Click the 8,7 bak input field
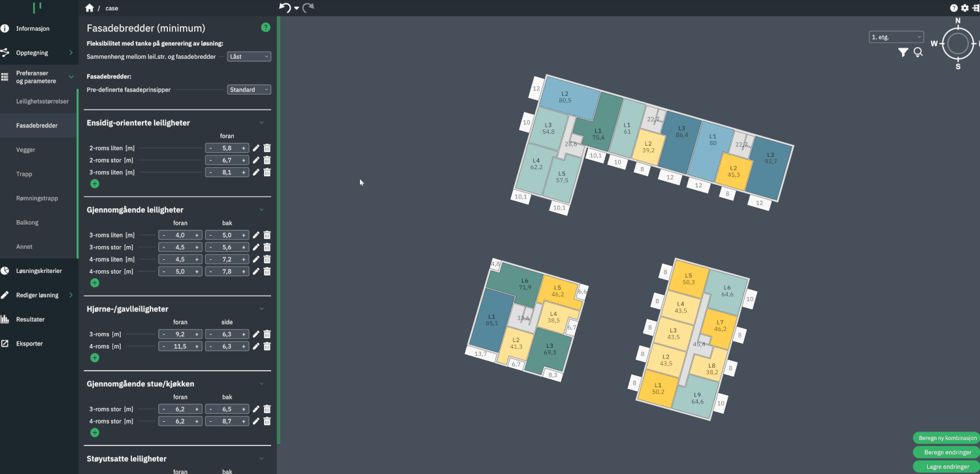The height and width of the screenshot is (474, 980). (227, 421)
